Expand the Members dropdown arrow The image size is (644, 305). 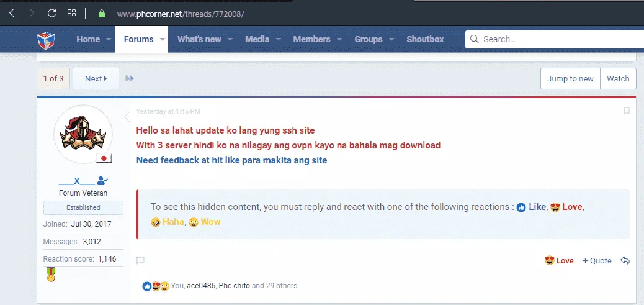[x=339, y=40]
